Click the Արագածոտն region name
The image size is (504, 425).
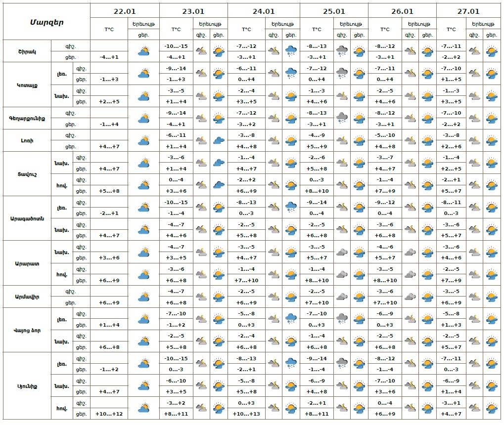pos(27,218)
